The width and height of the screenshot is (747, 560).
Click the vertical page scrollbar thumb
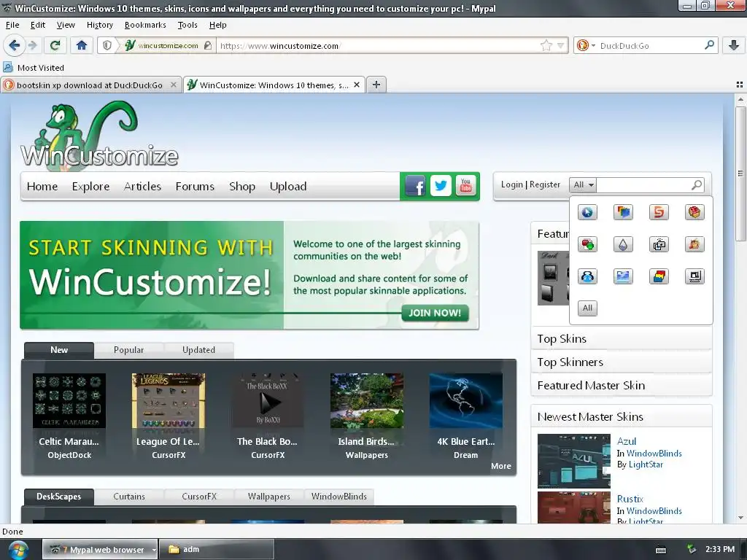tap(740, 174)
